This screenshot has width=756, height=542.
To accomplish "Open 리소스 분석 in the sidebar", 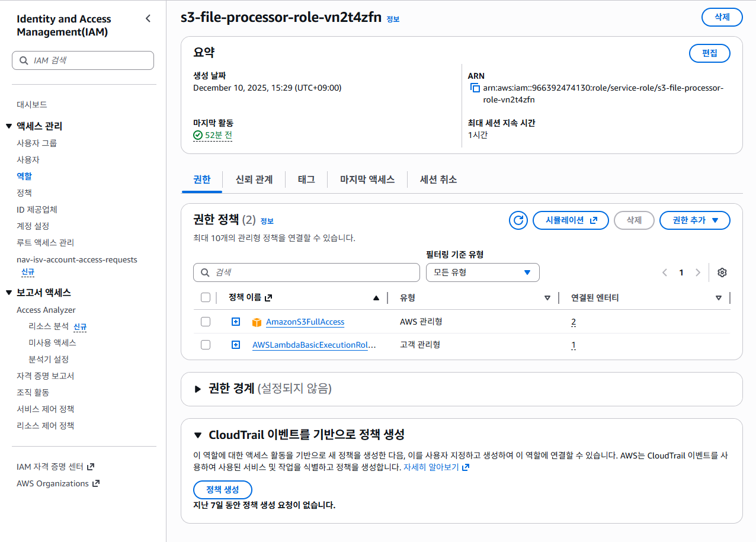I will (x=49, y=326).
